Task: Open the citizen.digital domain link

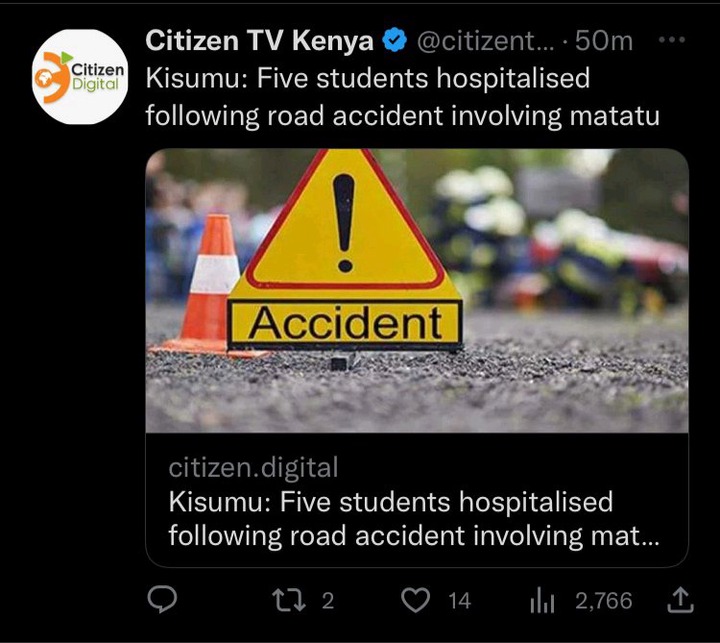Action: click(x=253, y=468)
